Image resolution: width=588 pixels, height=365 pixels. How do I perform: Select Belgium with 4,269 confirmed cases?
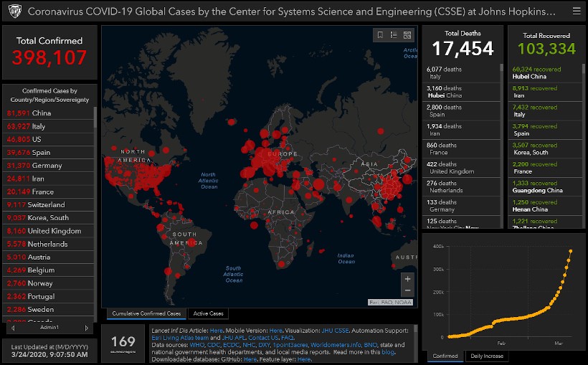point(48,270)
